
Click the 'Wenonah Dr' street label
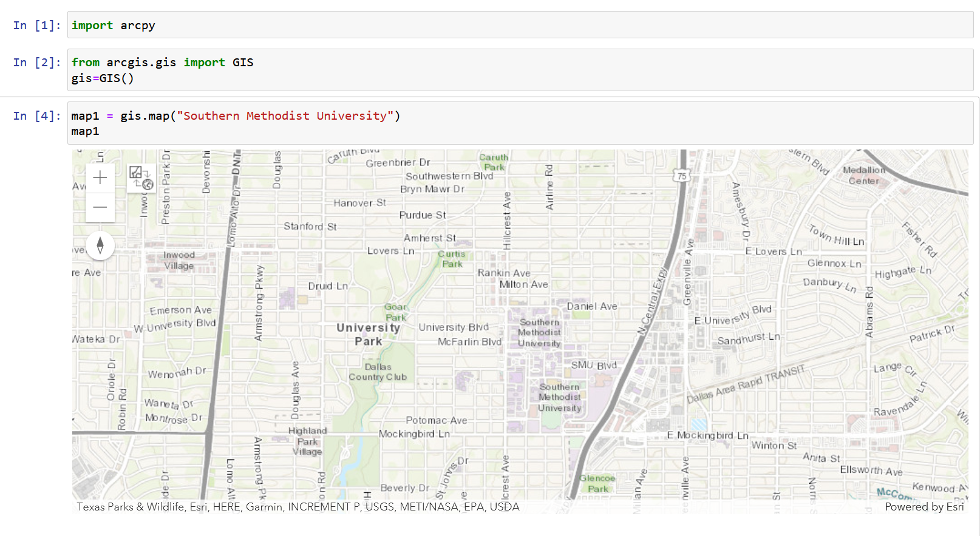coord(177,373)
